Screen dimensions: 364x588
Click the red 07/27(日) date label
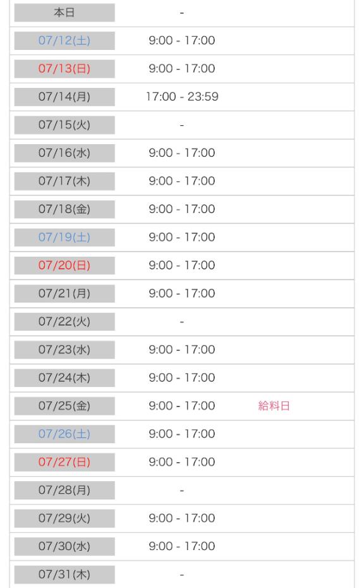[64, 462]
